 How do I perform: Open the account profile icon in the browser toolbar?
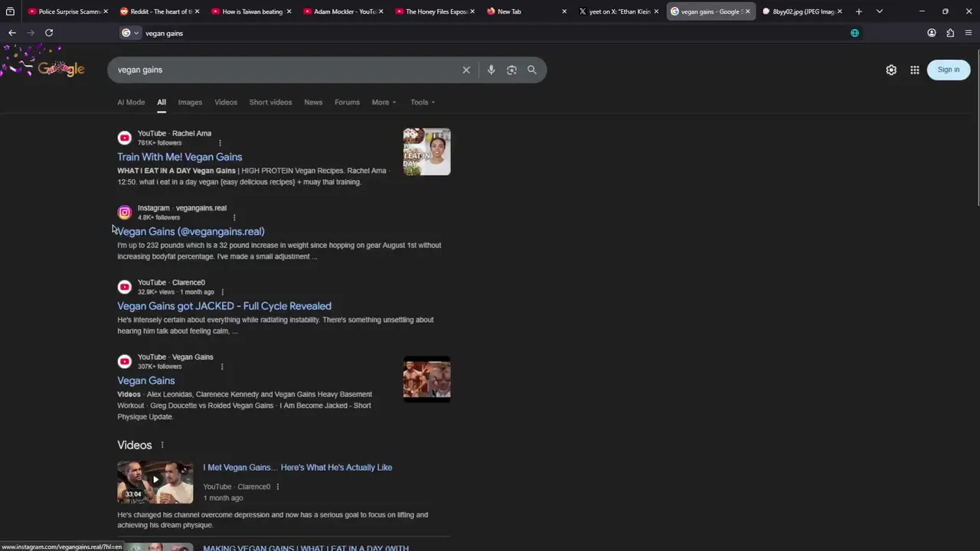pyautogui.click(x=932, y=33)
